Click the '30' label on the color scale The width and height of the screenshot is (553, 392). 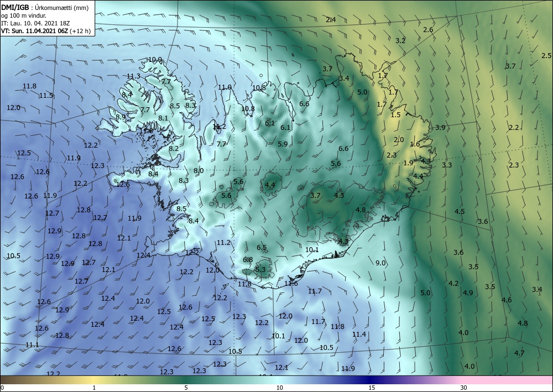(464, 388)
